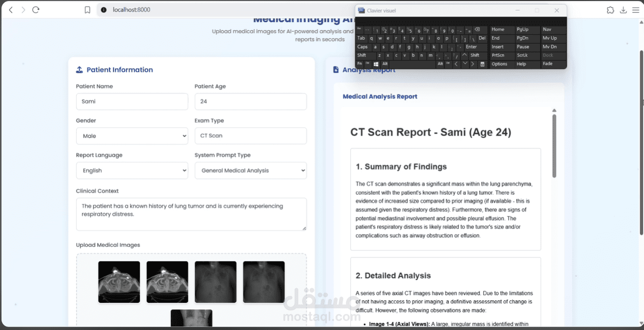The image size is (644, 330).
Task: Click the report scrollbar up arrow
Action: [554, 110]
